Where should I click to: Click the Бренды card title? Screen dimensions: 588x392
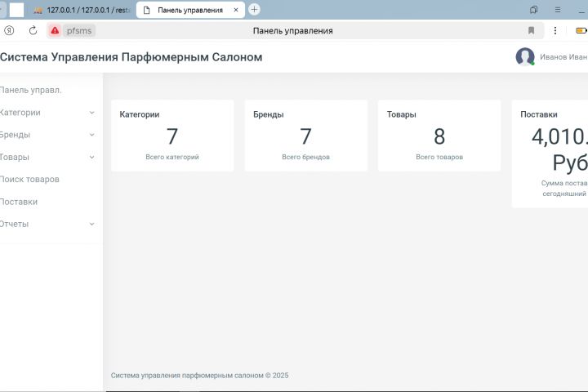269,114
